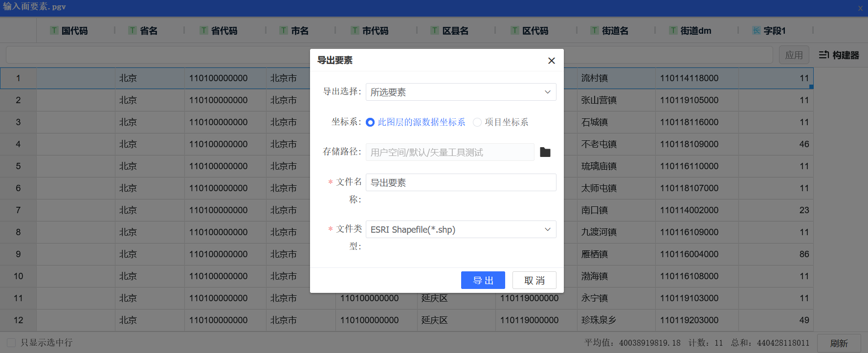Image resolution: width=868 pixels, height=353 pixels.
Task: Select 此图层的源数据坐标系 radio option
Action: (370, 122)
